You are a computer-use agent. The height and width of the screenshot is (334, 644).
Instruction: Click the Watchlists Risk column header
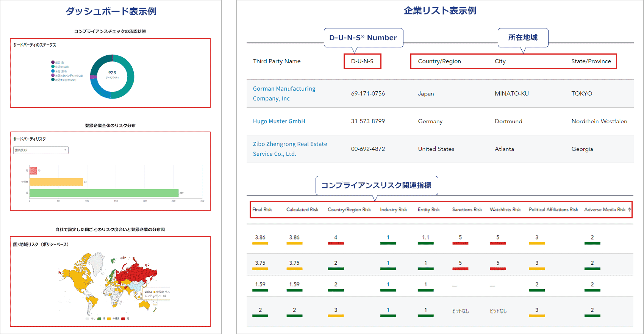coord(505,210)
